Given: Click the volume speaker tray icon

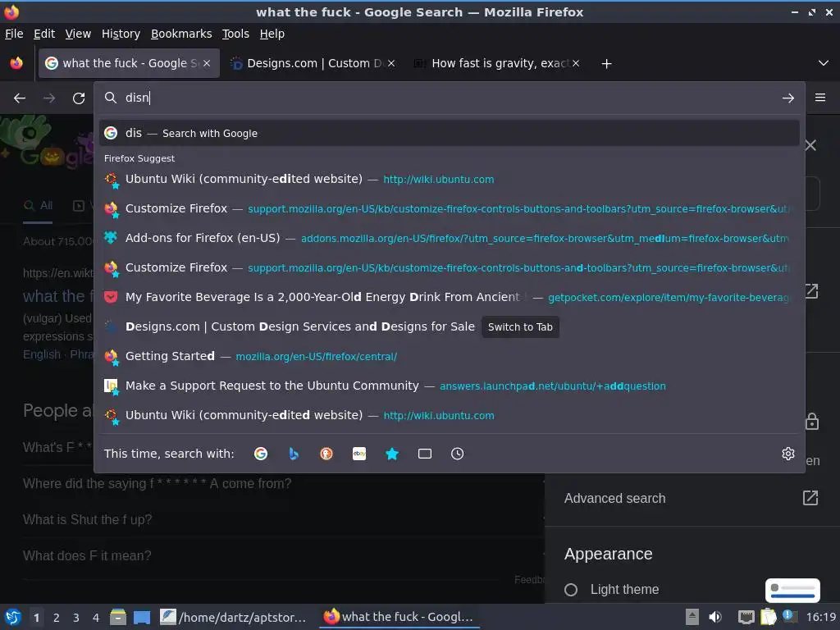Looking at the screenshot, I should point(714,617).
